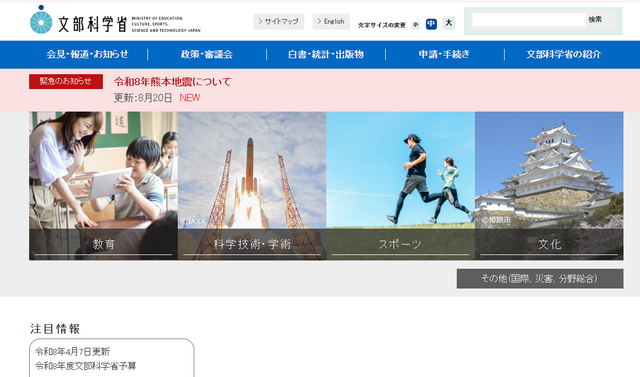The height and width of the screenshot is (377, 640).
Task: Select the スポーツ runners image panel
Action: (x=400, y=186)
